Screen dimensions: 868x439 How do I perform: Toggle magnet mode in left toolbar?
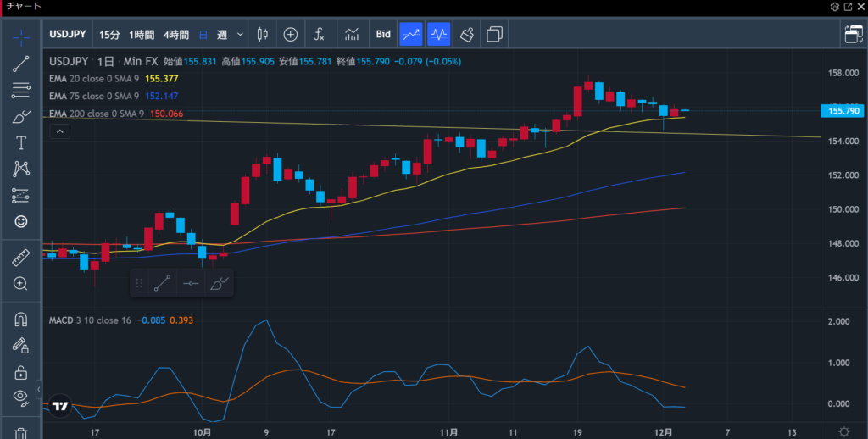point(21,320)
